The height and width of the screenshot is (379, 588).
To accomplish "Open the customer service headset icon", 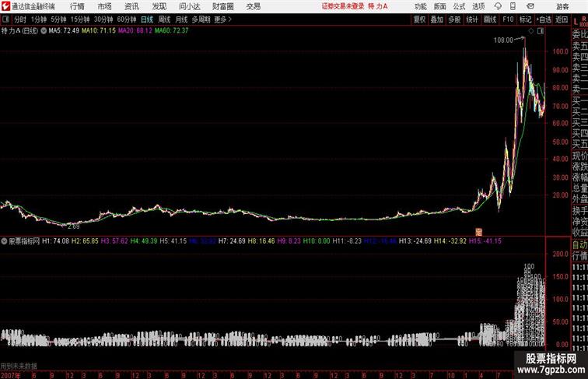I will (498, 6).
